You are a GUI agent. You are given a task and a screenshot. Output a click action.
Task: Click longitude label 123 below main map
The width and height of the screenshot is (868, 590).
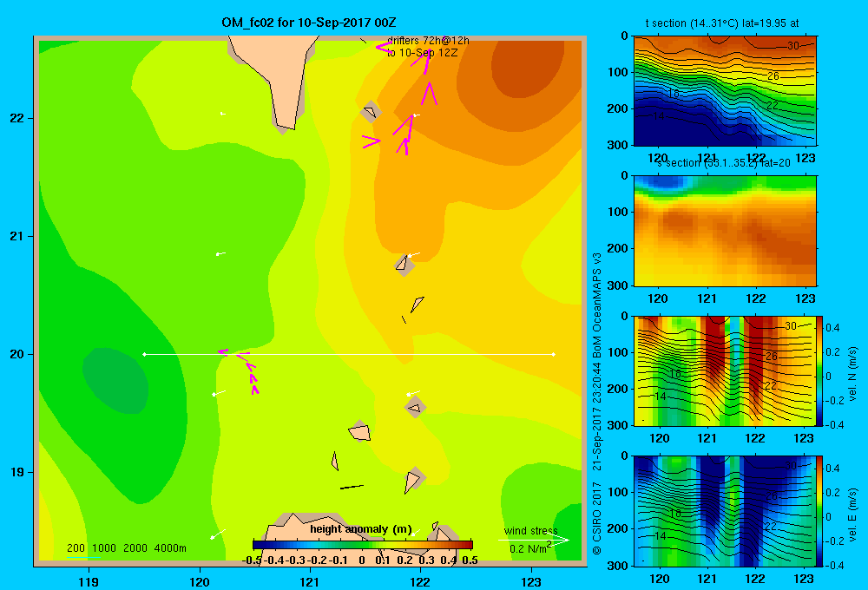tap(531, 581)
